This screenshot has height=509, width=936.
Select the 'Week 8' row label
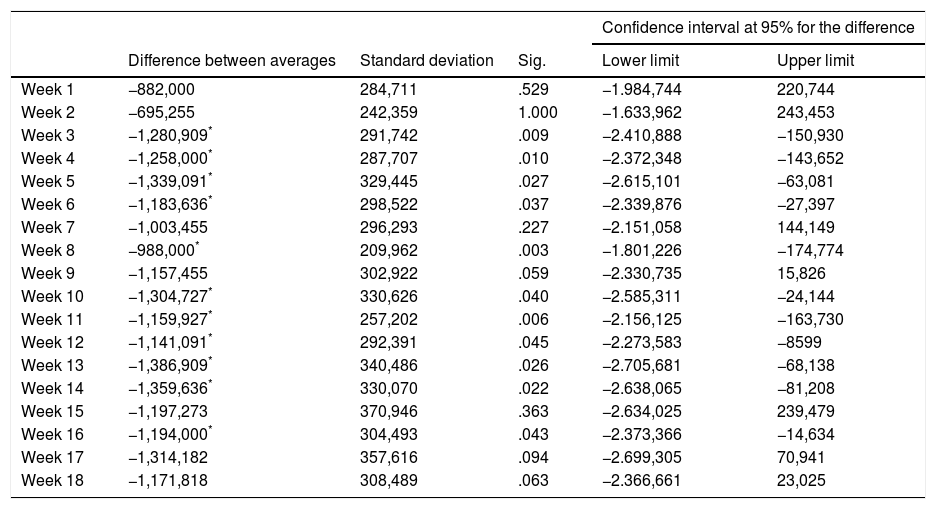(46, 250)
